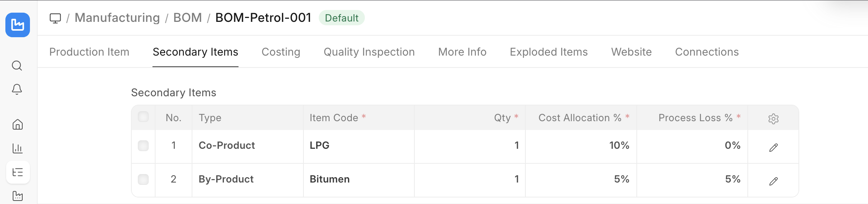Toggle the select-all checkbox in table header
Viewport: 868px width, 204px height.
(x=143, y=117)
